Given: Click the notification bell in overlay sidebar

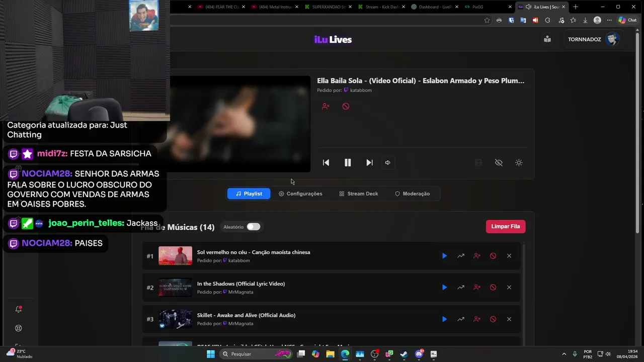Looking at the screenshot, I should coord(19,309).
